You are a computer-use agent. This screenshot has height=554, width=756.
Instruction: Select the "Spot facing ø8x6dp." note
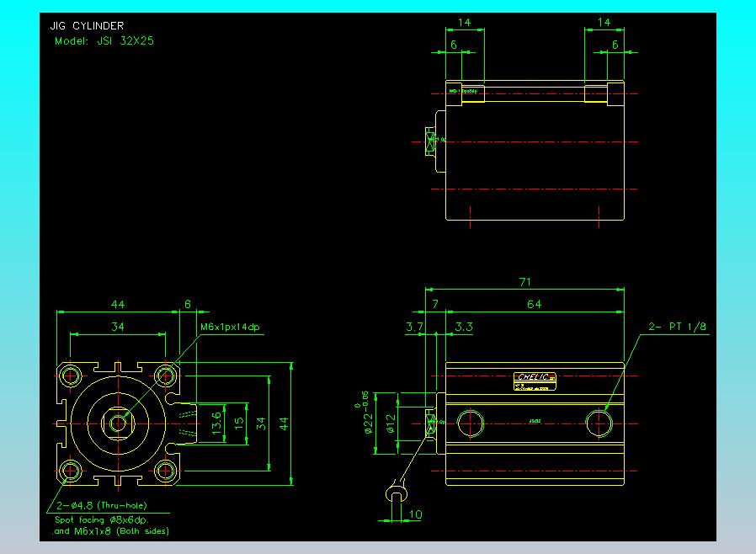click(102, 519)
